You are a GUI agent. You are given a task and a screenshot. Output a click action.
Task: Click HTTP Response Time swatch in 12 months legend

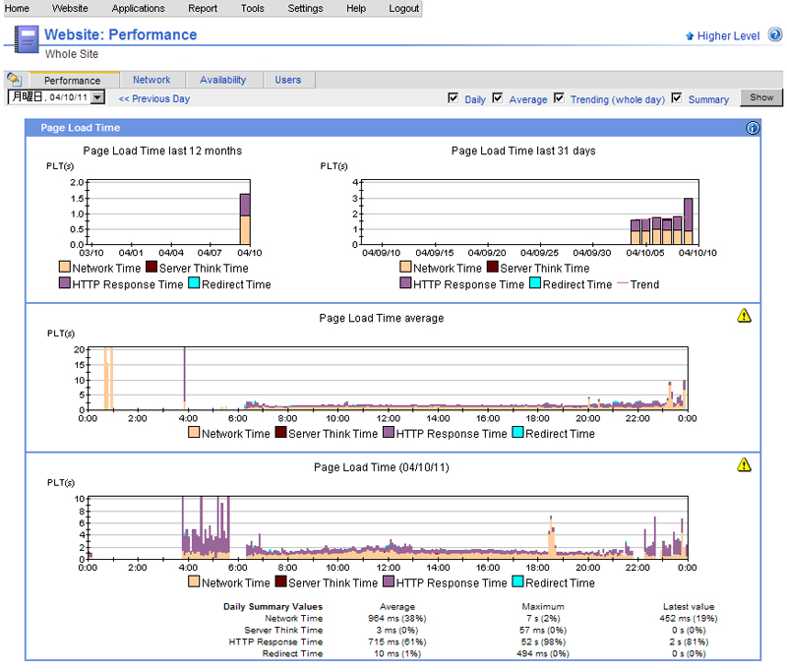[x=65, y=283]
